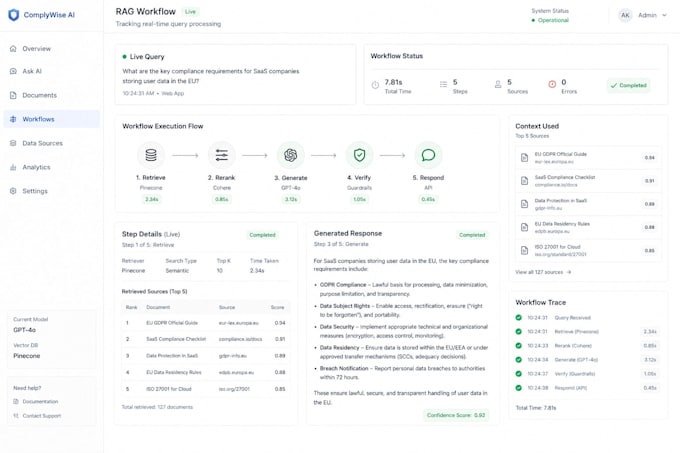Click the 3.12s timing under Generate step
Image resolution: width=680 pixels, height=453 pixels.
(x=291, y=199)
